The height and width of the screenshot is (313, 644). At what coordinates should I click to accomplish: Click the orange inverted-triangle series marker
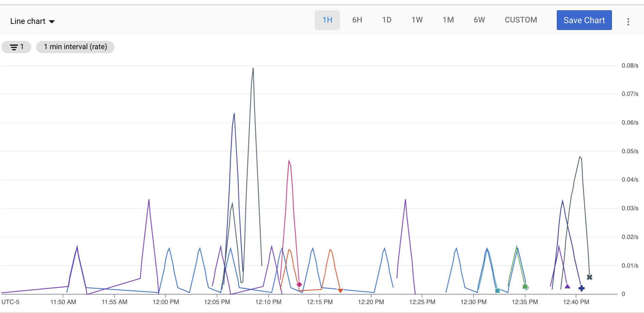point(340,290)
